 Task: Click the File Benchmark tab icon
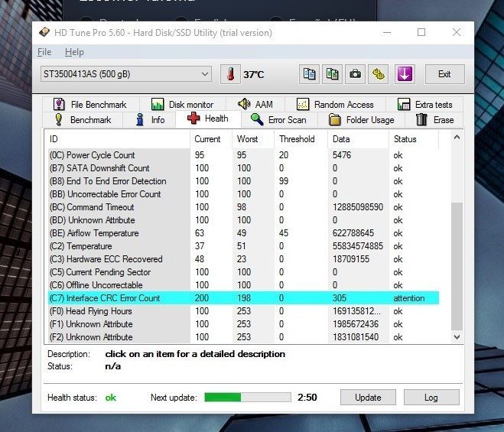coord(59,104)
